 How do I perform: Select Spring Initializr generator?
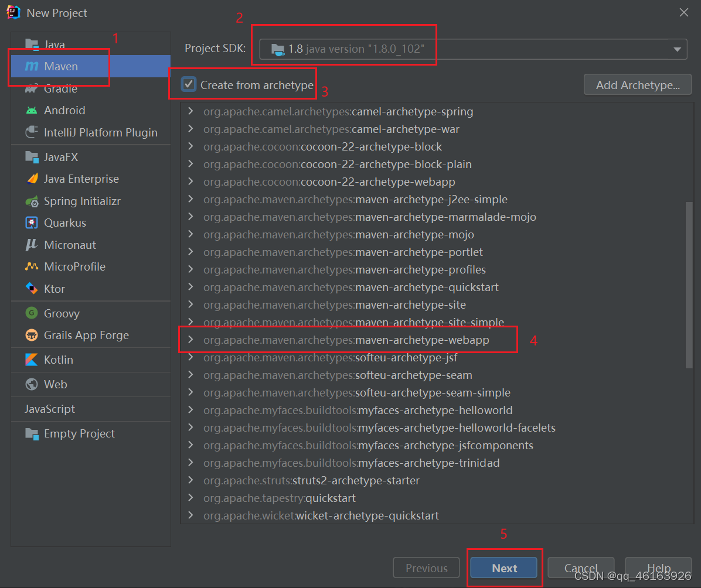91,201
